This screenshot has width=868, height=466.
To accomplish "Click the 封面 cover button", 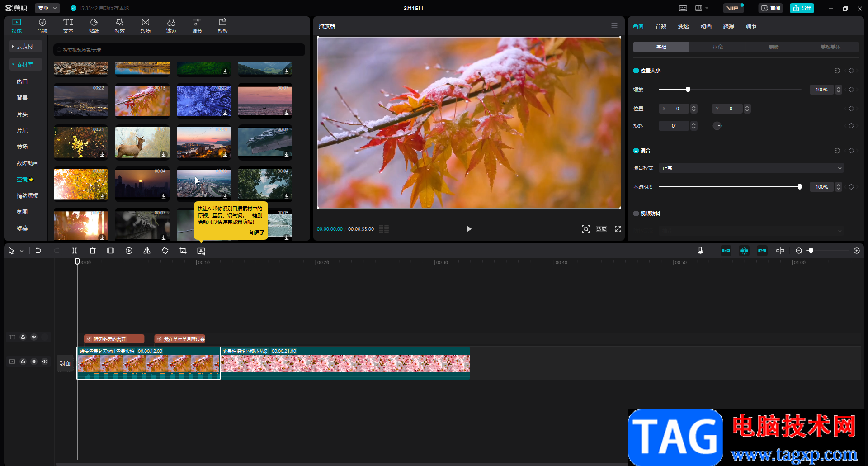I will (x=65, y=363).
